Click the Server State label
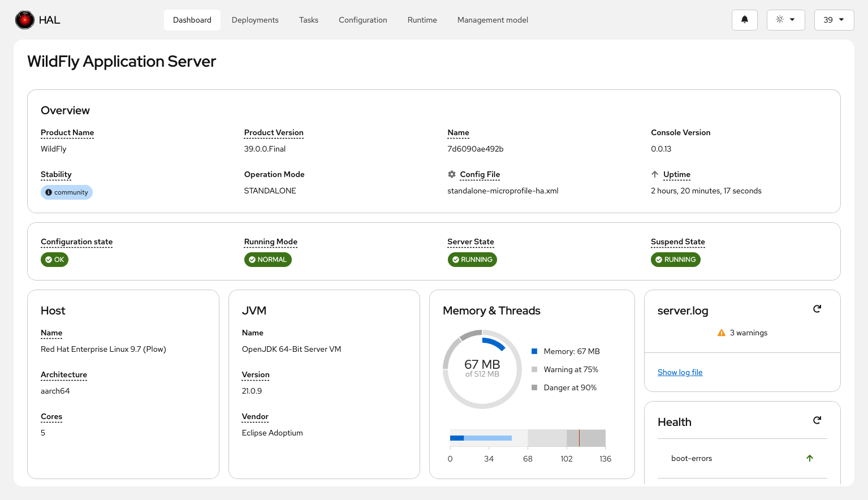This screenshot has width=868, height=500. coord(471,242)
